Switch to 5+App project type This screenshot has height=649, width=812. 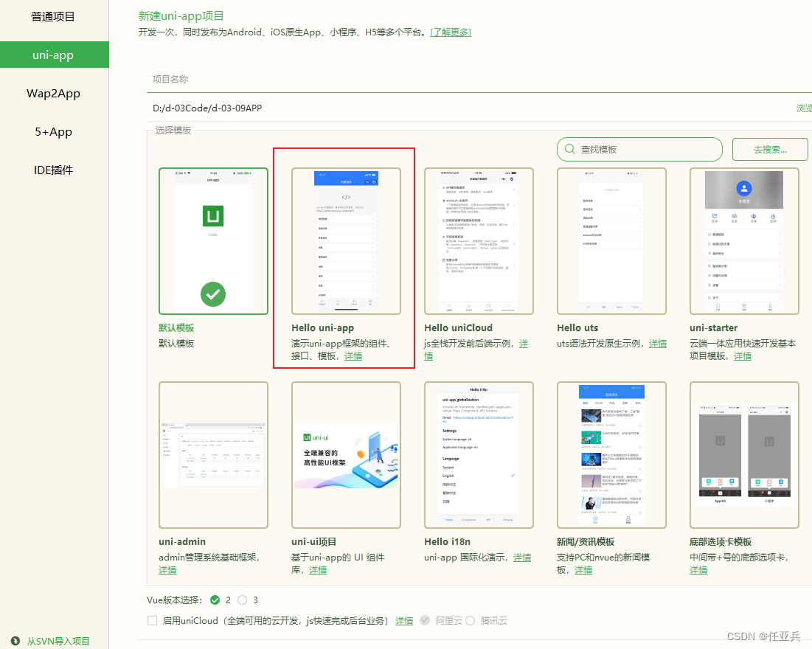tap(54, 131)
